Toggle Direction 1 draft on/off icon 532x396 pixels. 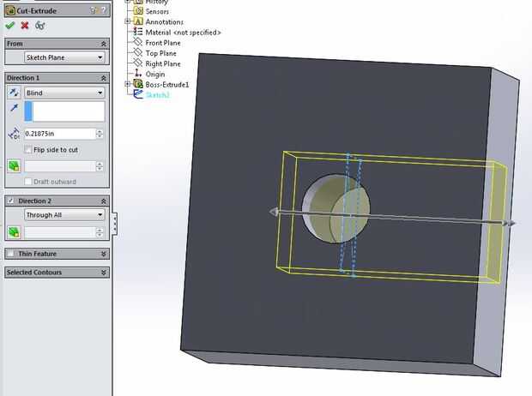(x=14, y=166)
